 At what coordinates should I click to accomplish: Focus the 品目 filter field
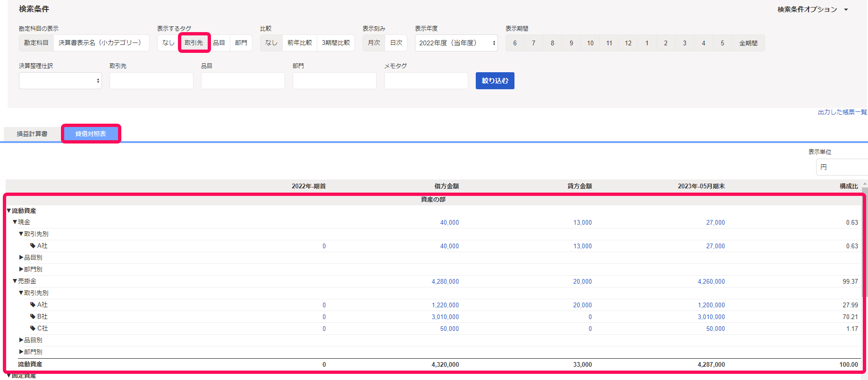[243, 81]
